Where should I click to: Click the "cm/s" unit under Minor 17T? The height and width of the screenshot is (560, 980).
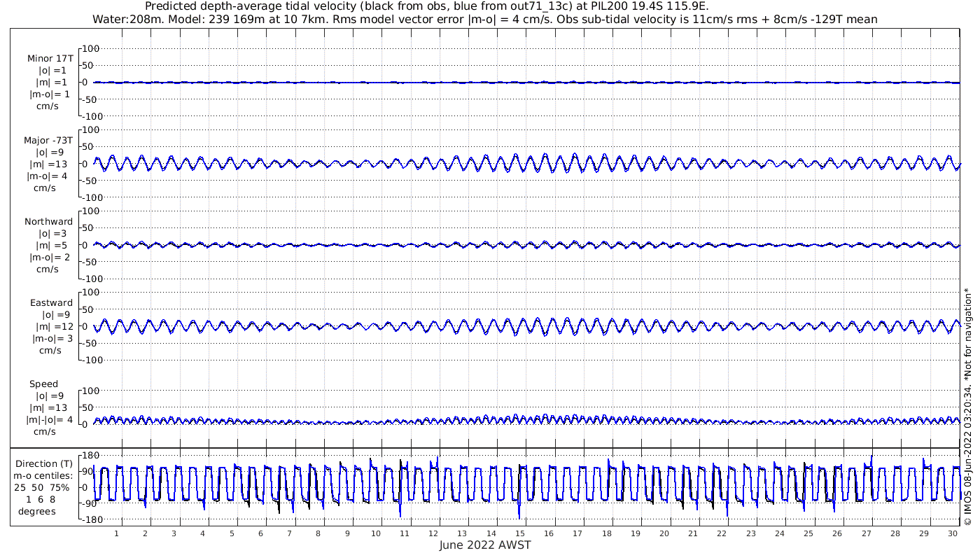coord(48,106)
